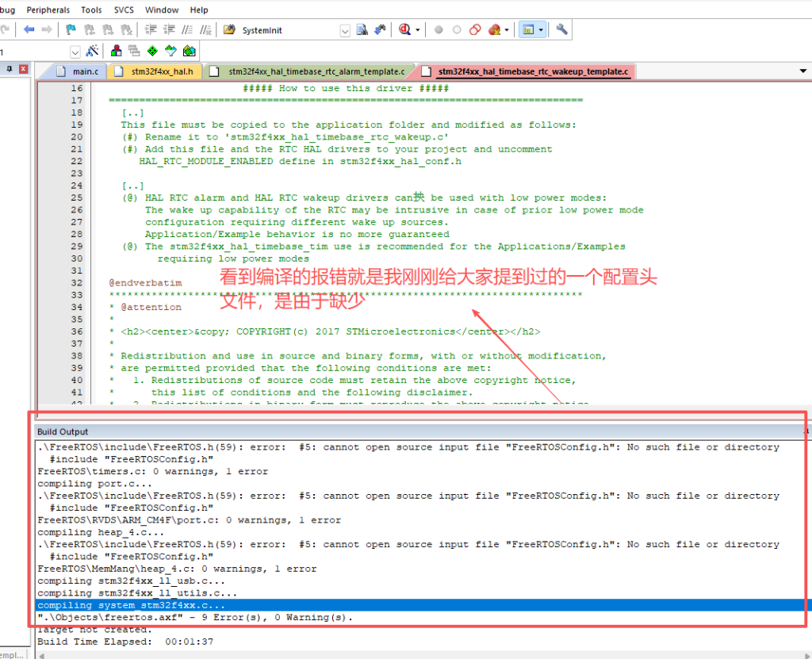Toggle auto-hide pin on left panel

[x=10, y=71]
